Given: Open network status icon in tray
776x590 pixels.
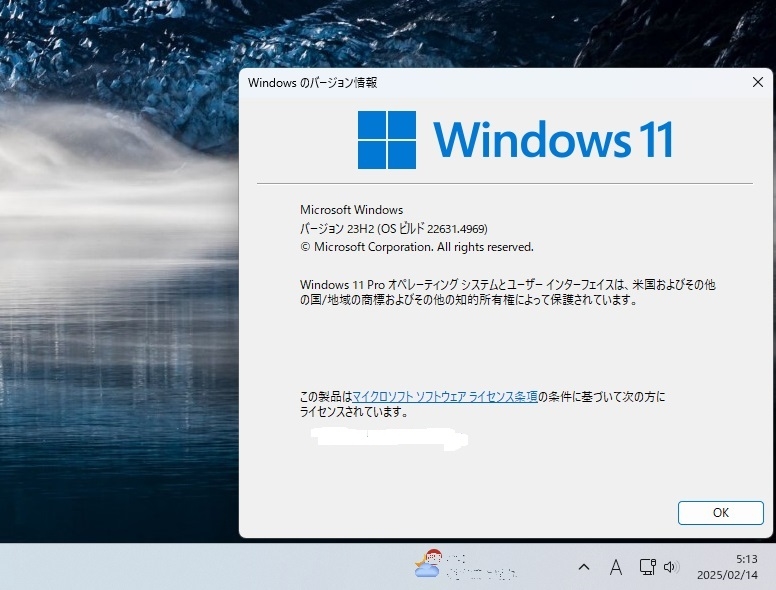Looking at the screenshot, I should [x=647, y=567].
